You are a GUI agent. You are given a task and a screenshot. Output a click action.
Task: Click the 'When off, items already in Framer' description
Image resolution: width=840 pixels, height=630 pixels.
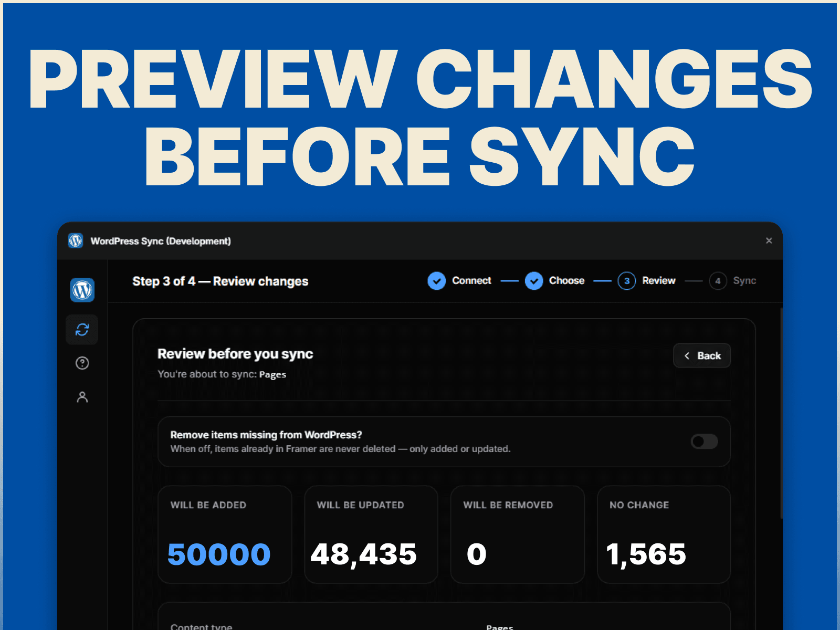click(x=340, y=449)
